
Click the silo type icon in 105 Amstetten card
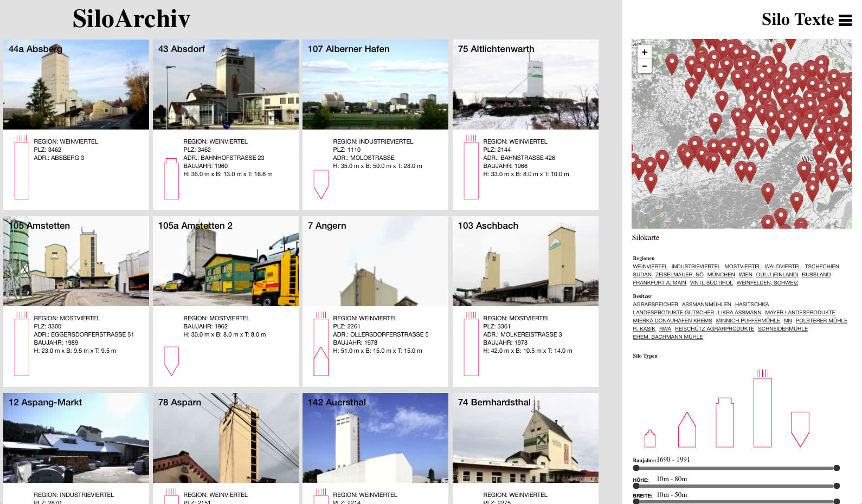click(22, 344)
